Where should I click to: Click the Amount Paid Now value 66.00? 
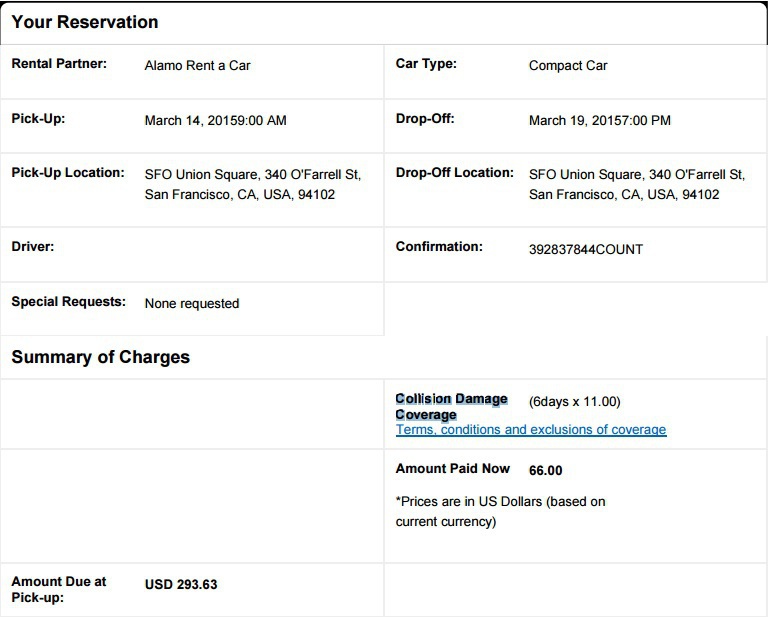click(x=546, y=470)
